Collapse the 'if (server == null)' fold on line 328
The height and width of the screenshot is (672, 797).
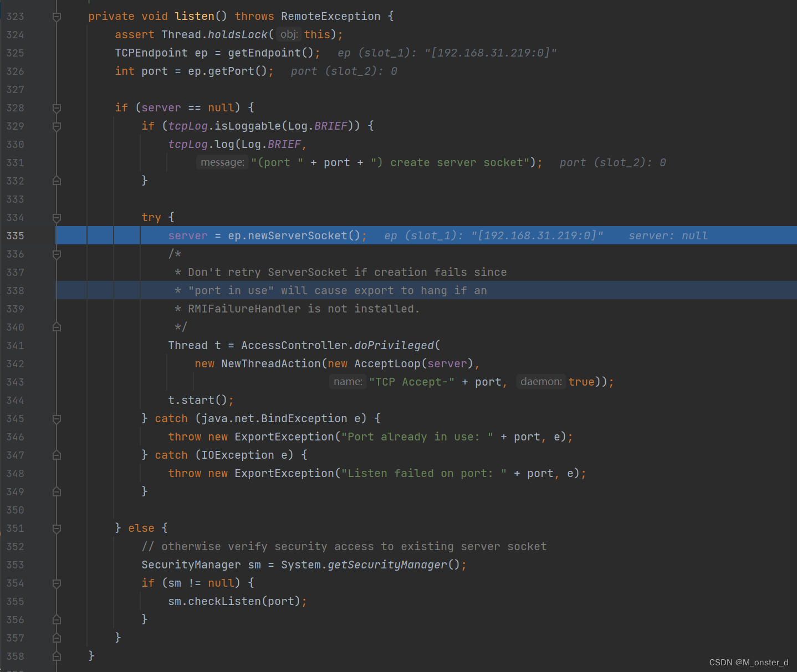(57, 108)
